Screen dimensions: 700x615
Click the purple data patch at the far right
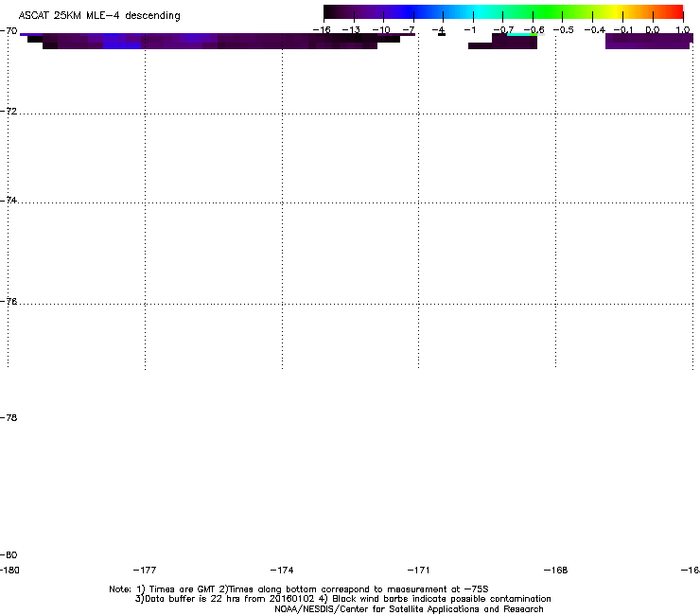point(648,41)
